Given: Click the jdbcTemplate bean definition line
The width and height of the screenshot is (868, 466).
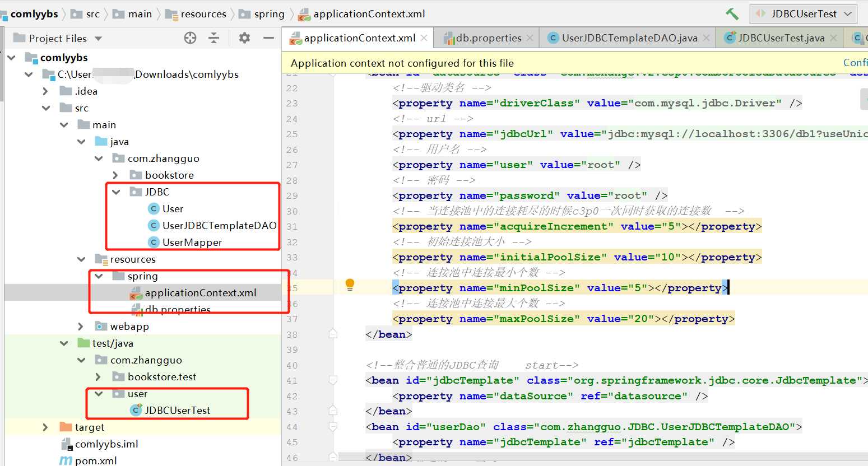Looking at the screenshot, I should (x=616, y=380).
